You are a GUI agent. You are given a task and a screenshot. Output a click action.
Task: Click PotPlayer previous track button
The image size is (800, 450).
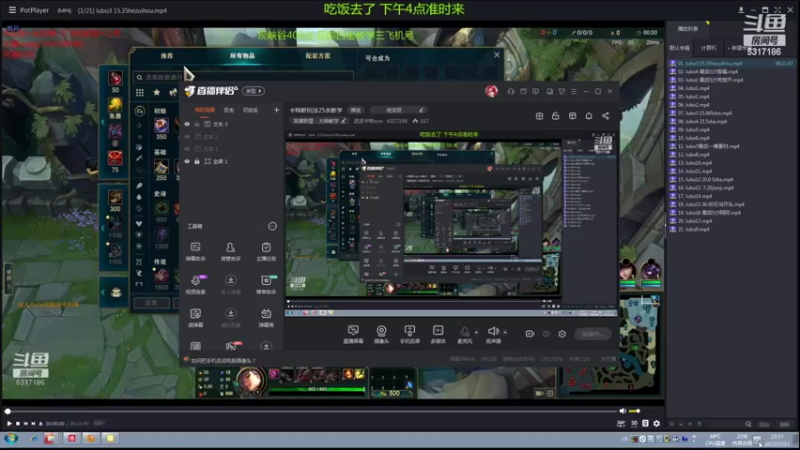click(26, 423)
